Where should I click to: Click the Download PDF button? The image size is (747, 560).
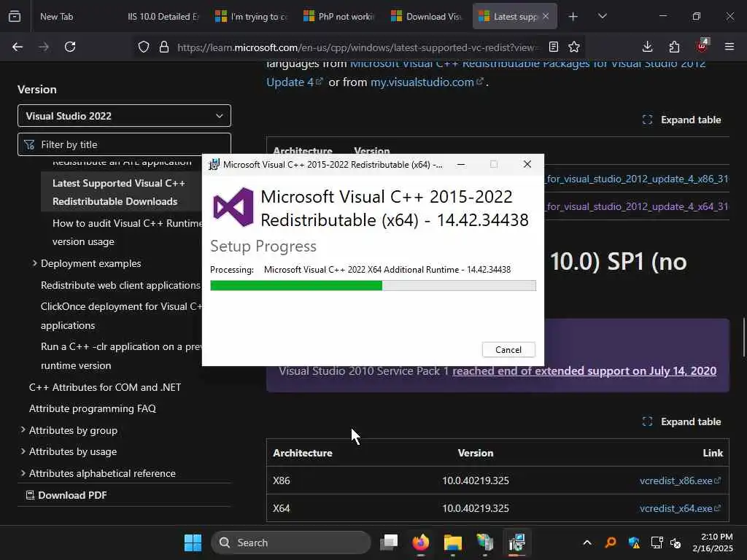(66, 495)
